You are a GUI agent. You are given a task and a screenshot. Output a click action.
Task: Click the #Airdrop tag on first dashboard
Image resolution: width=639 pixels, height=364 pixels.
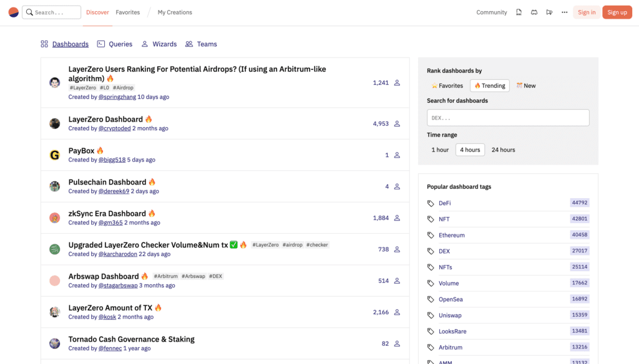pos(123,87)
